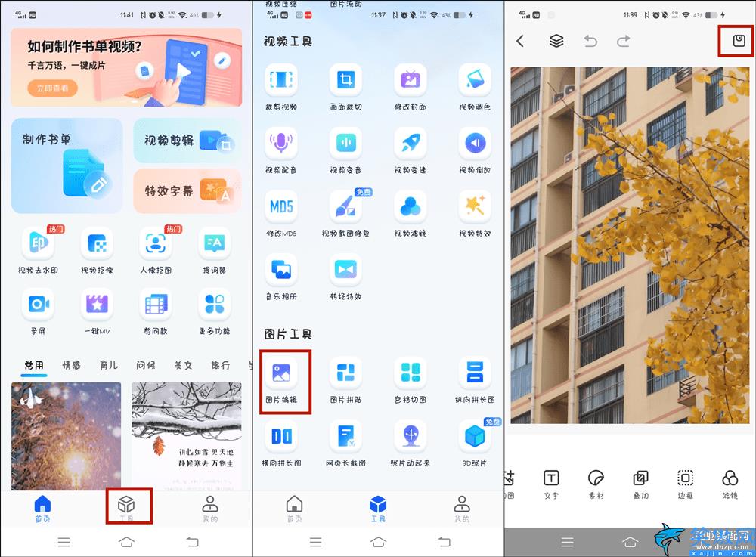Viewport: 756px width, 557px height.
Task: Open the 修改封面 tool
Action: (411, 88)
